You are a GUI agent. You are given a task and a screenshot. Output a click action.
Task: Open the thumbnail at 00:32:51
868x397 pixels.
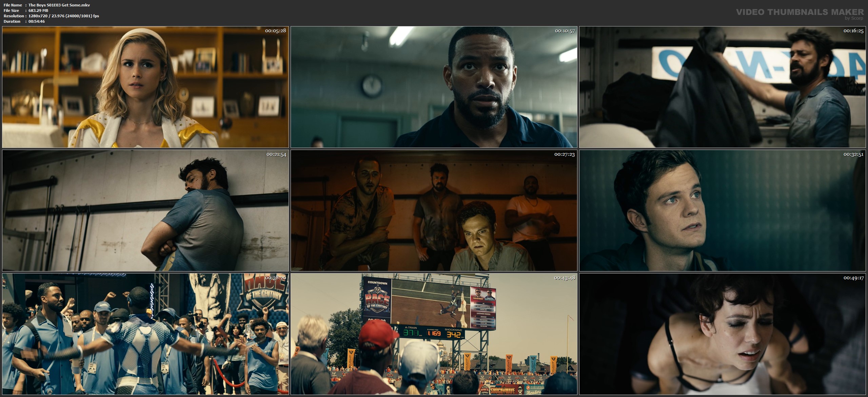click(x=723, y=211)
